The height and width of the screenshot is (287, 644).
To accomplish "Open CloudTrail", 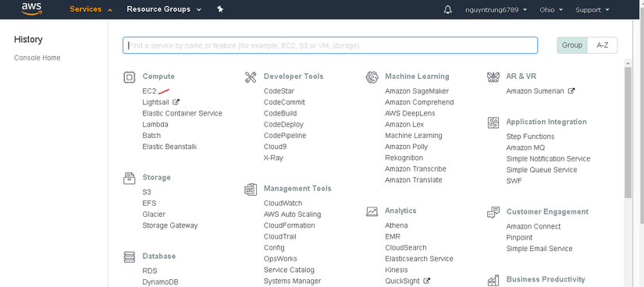I will [280, 236].
